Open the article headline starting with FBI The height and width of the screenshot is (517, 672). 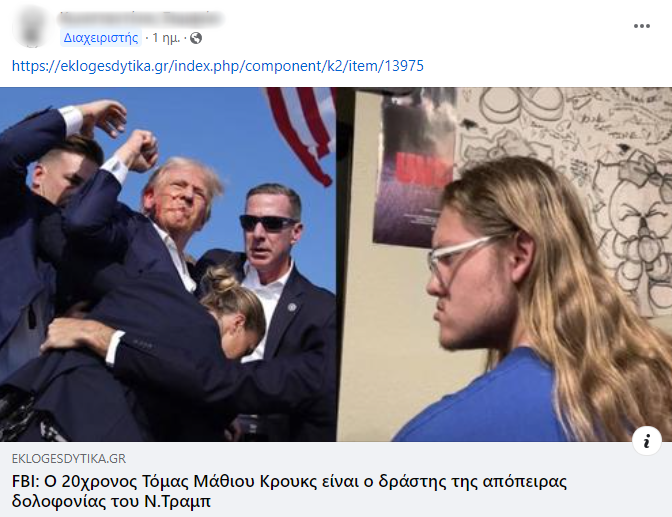tap(289, 491)
